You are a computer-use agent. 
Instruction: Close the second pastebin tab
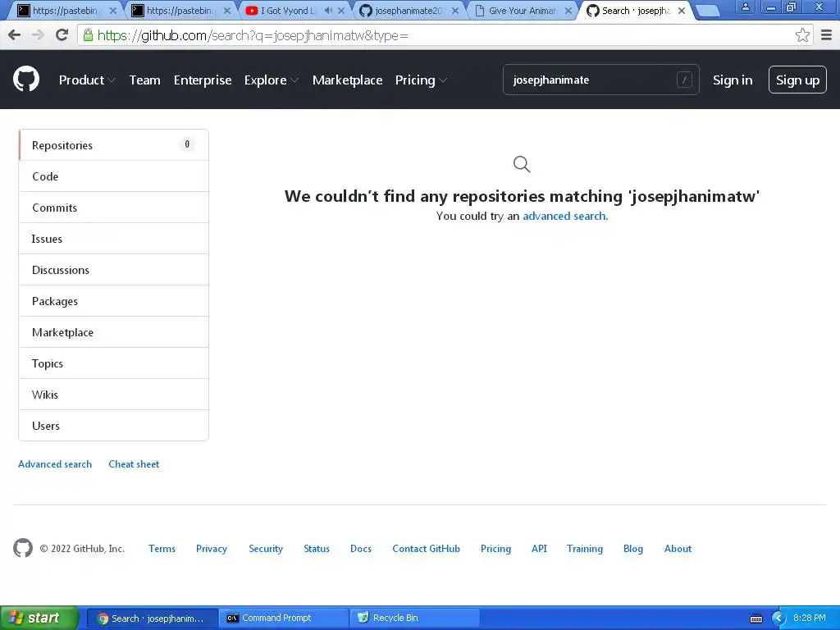point(227,10)
